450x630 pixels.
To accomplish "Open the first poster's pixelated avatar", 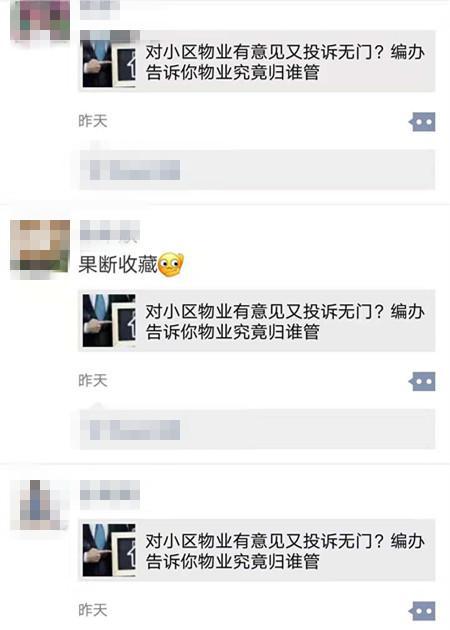I will tap(40, 20).
